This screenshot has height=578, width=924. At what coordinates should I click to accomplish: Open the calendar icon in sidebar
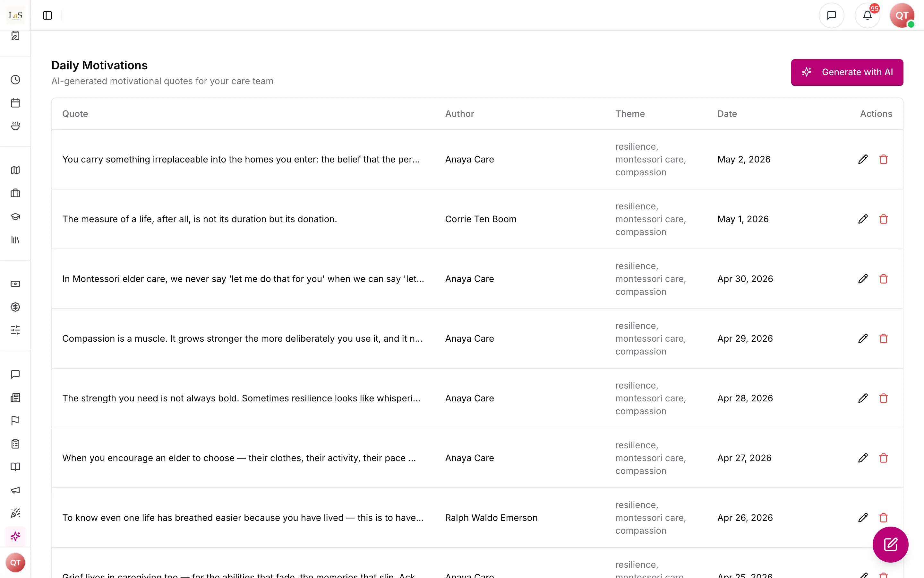pos(15,103)
